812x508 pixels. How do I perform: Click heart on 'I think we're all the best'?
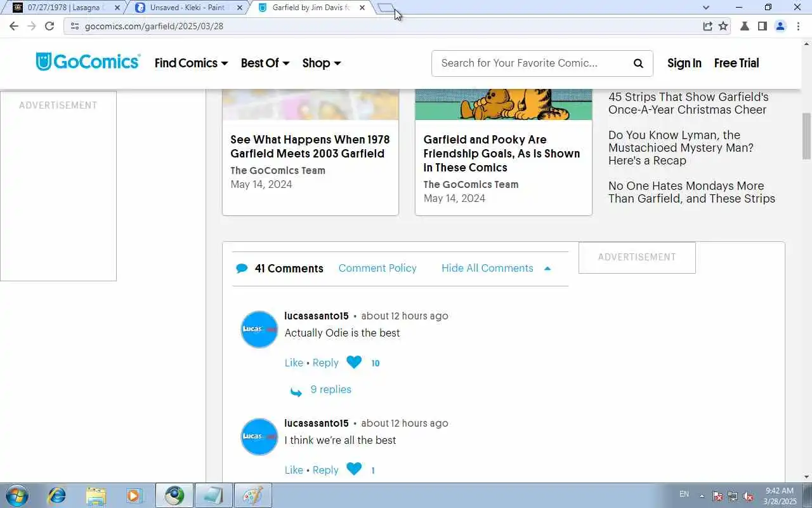point(354,470)
